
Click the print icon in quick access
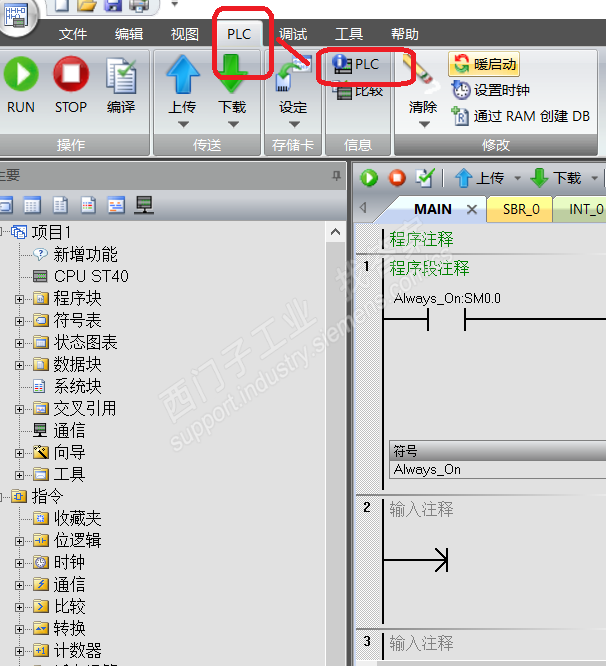click(x=140, y=6)
